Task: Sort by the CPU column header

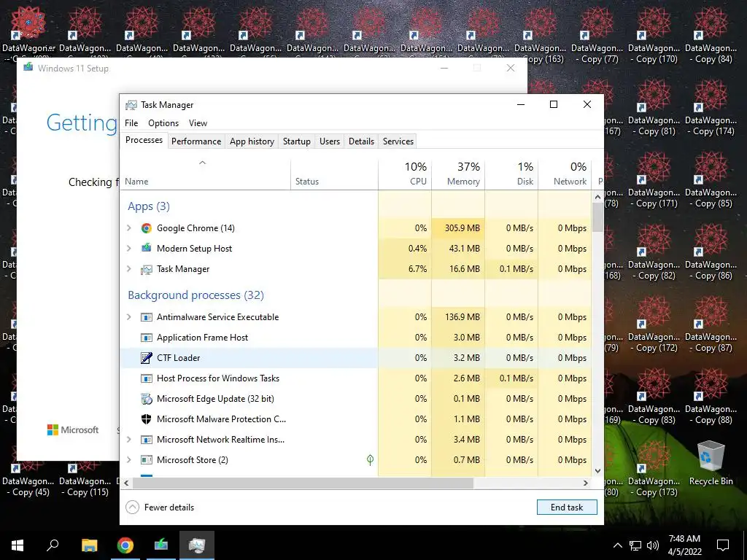Action: tap(405, 174)
